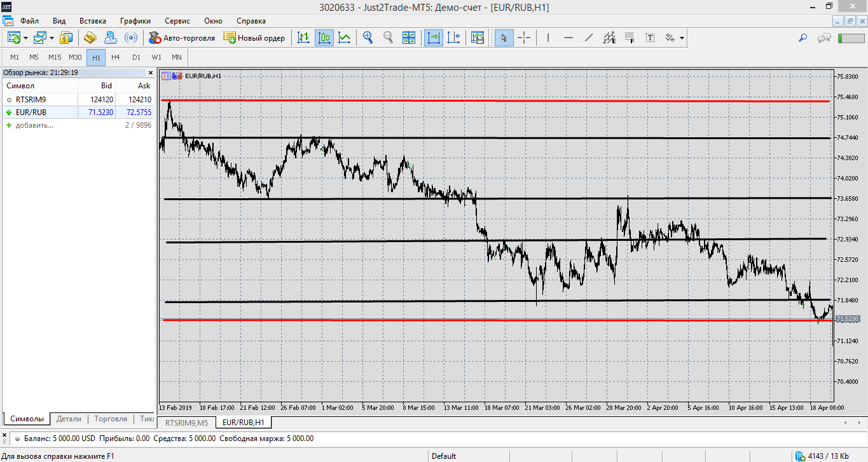
Task: Expand the new chart dropdown arrow
Action: [x=26, y=37]
